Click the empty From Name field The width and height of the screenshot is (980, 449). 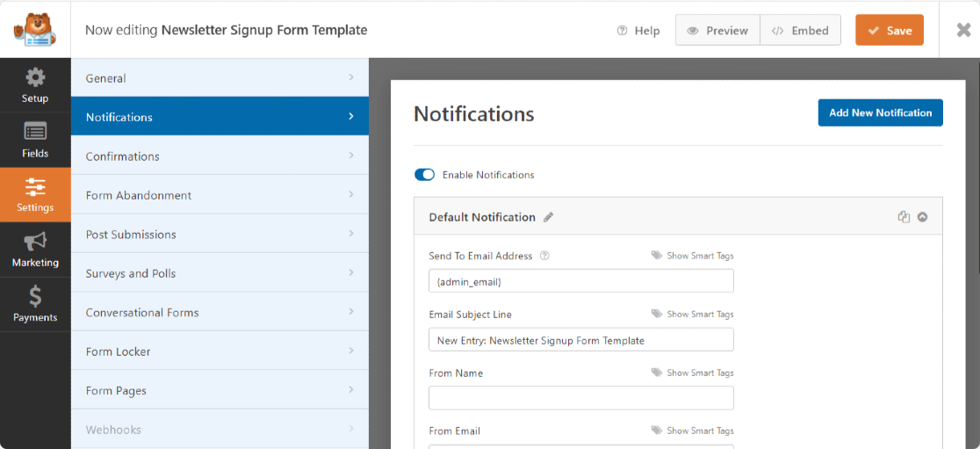pyautogui.click(x=581, y=398)
